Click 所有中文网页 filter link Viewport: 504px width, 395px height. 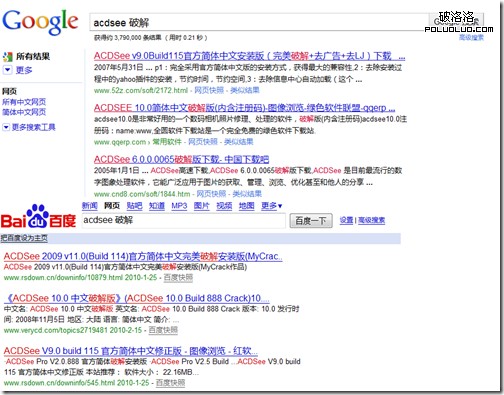[24, 102]
